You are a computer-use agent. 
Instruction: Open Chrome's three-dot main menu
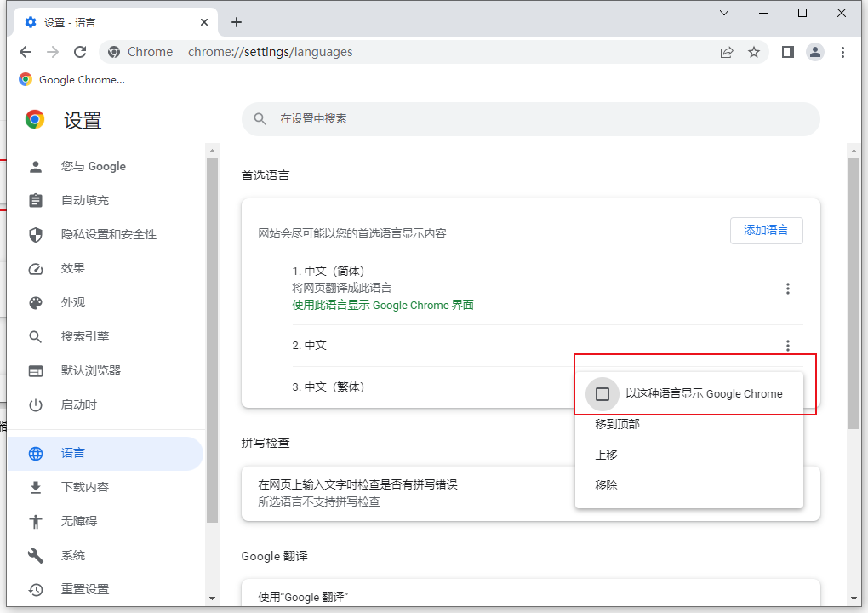(x=842, y=52)
